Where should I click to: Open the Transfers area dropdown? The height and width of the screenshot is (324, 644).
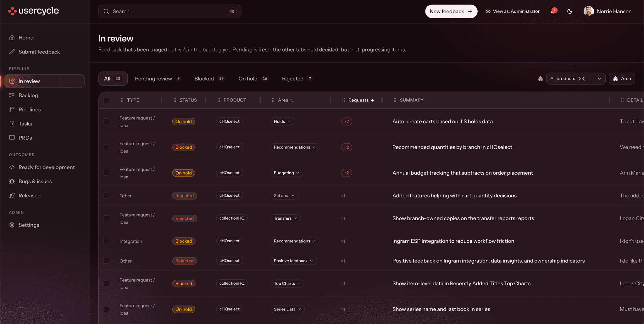point(286,218)
